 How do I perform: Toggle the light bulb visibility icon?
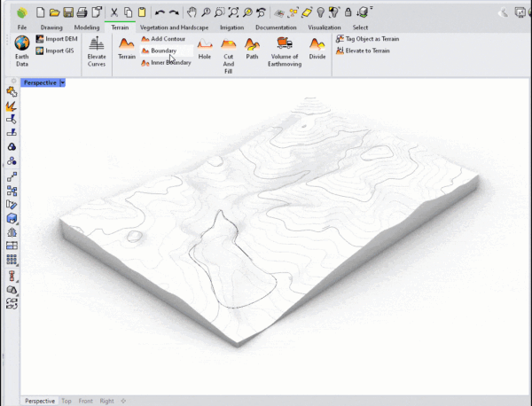[320, 12]
